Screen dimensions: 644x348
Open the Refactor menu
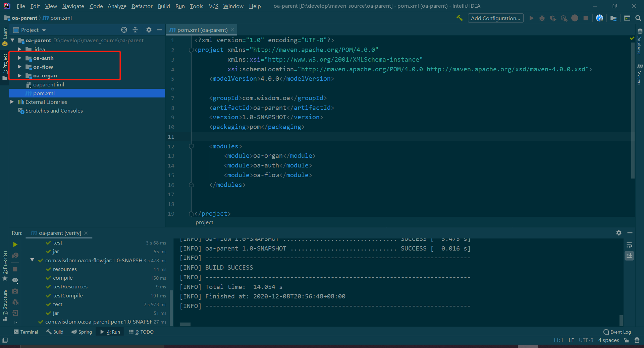(142, 6)
